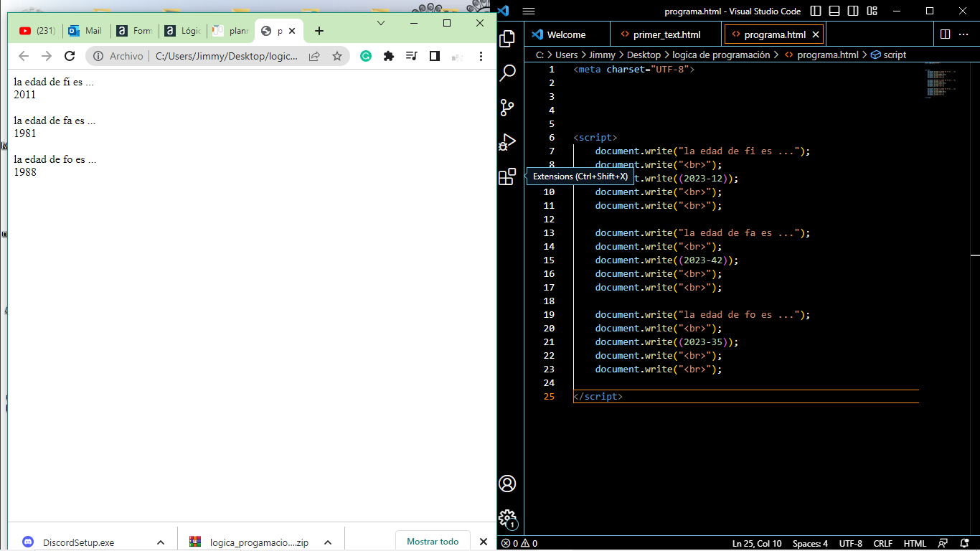
Task: Open the Chrome Extensions puzzle menu
Action: [x=389, y=56]
